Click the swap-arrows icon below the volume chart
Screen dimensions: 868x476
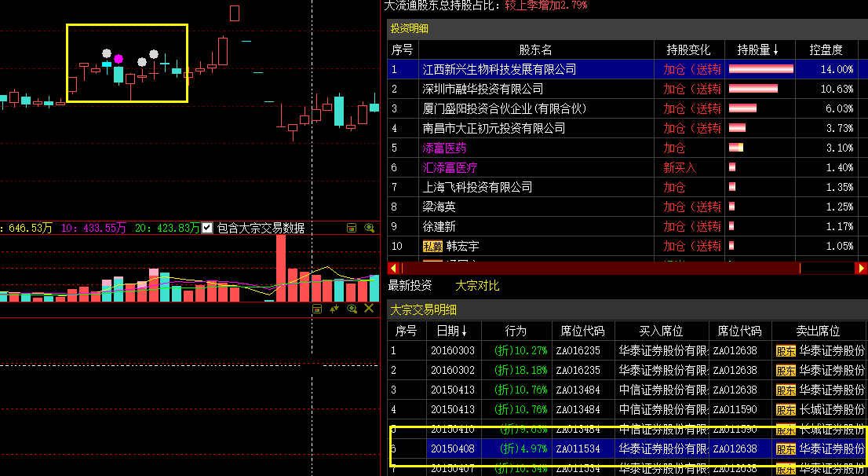(335, 309)
